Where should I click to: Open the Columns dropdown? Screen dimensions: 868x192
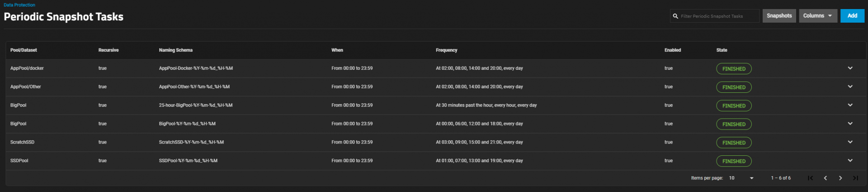(x=818, y=16)
